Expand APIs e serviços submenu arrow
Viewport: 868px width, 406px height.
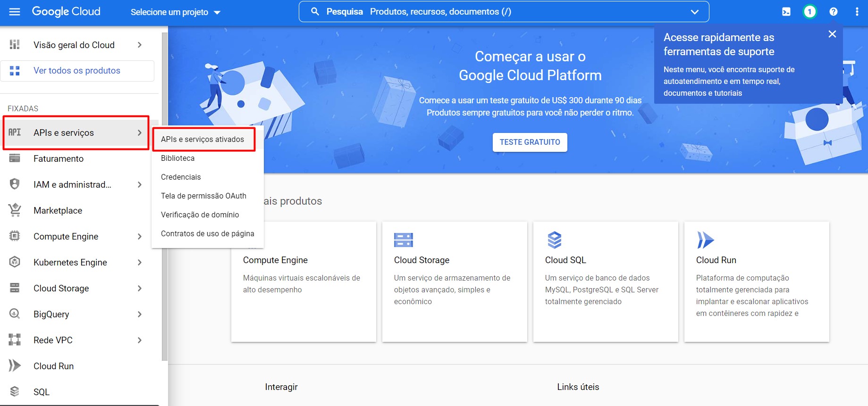pos(139,133)
